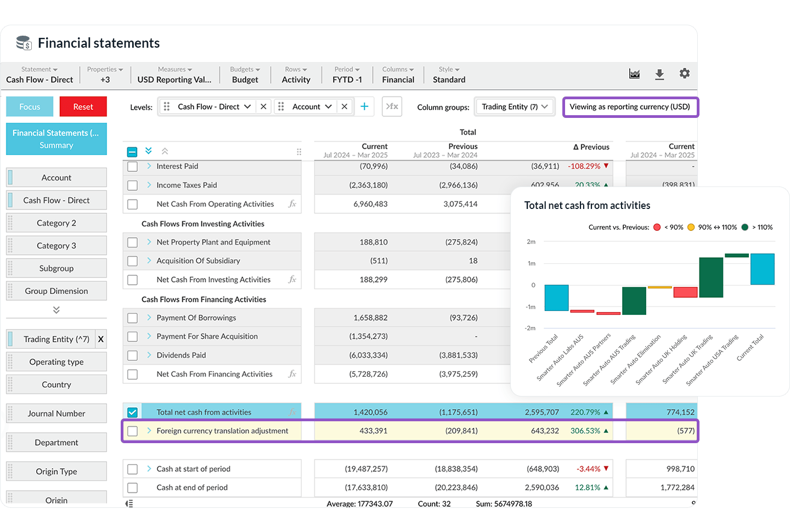790x532 pixels.
Task: Open the formula (fx) editor icon
Action: (392, 106)
